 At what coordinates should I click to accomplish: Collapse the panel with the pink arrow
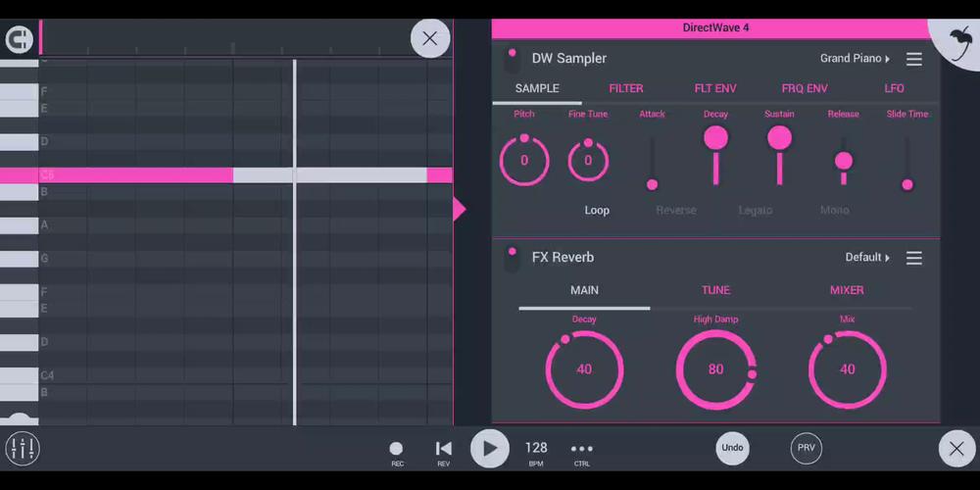460,209
